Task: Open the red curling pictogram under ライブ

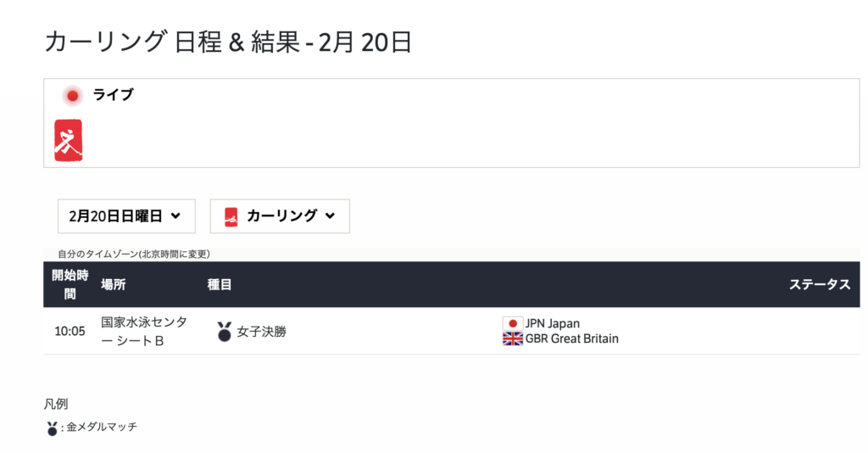Action: (68, 140)
